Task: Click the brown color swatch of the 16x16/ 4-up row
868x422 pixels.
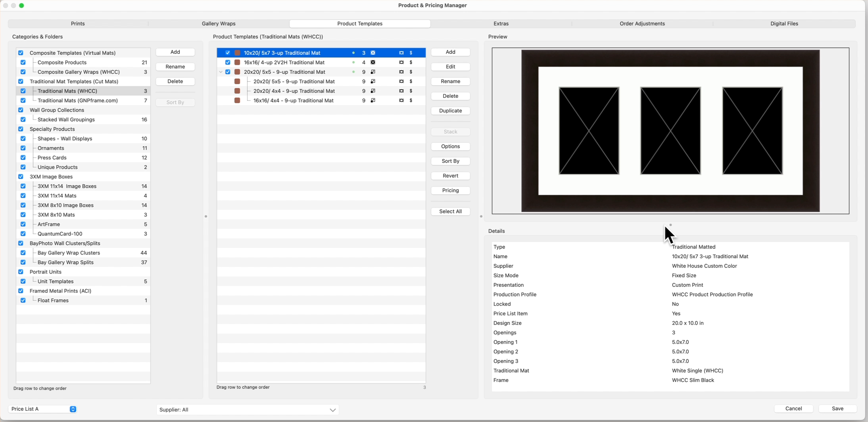Action: click(x=237, y=62)
